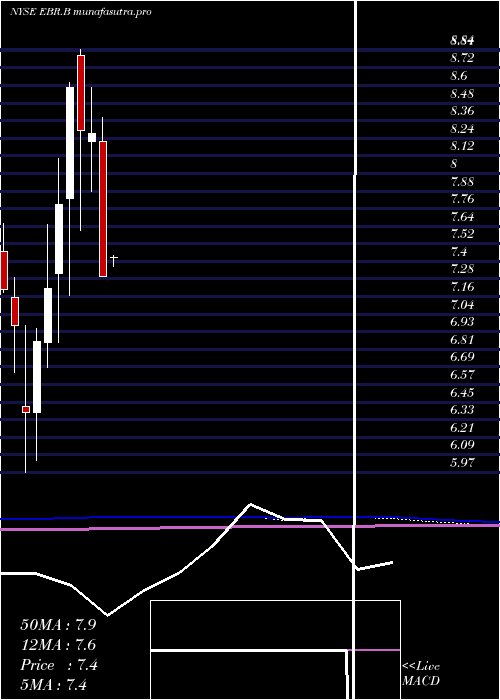
Task: Click the 5.97 price axis label
Action: coord(462,462)
